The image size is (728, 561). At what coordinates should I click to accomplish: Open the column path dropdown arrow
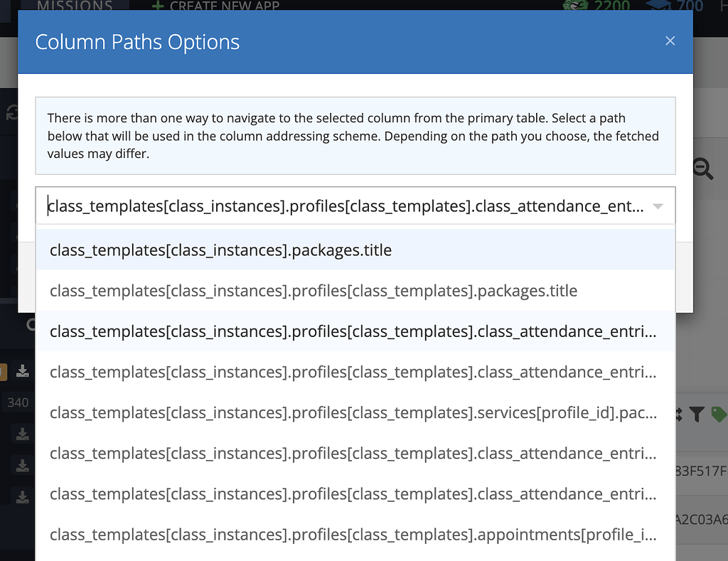pyautogui.click(x=660, y=205)
